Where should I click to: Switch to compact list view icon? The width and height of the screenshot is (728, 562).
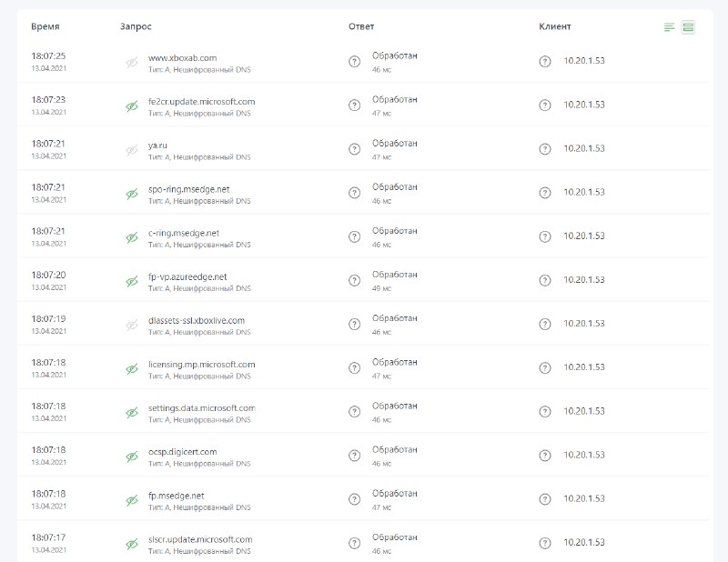pos(669,27)
